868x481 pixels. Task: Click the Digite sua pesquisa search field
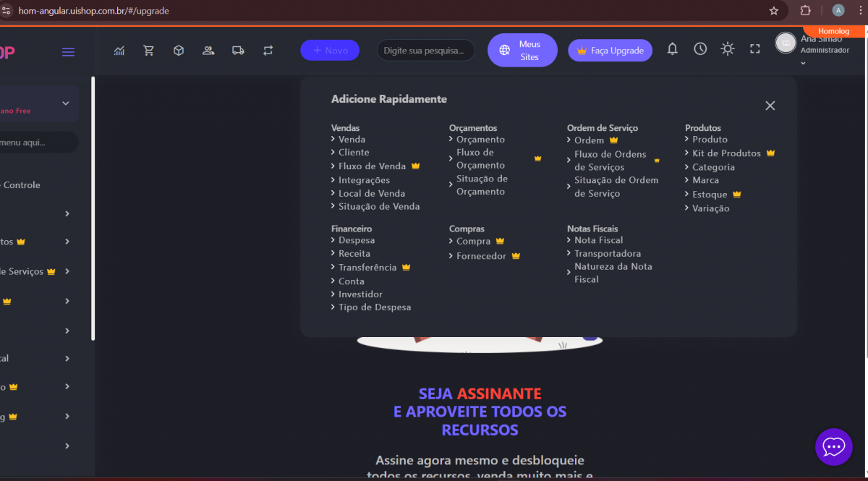click(x=425, y=51)
